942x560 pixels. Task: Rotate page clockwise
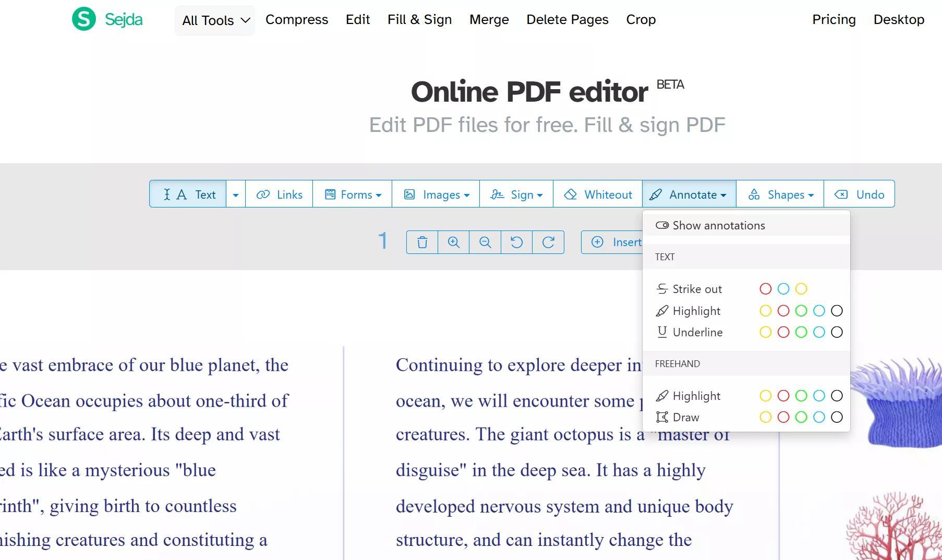click(x=548, y=242)
